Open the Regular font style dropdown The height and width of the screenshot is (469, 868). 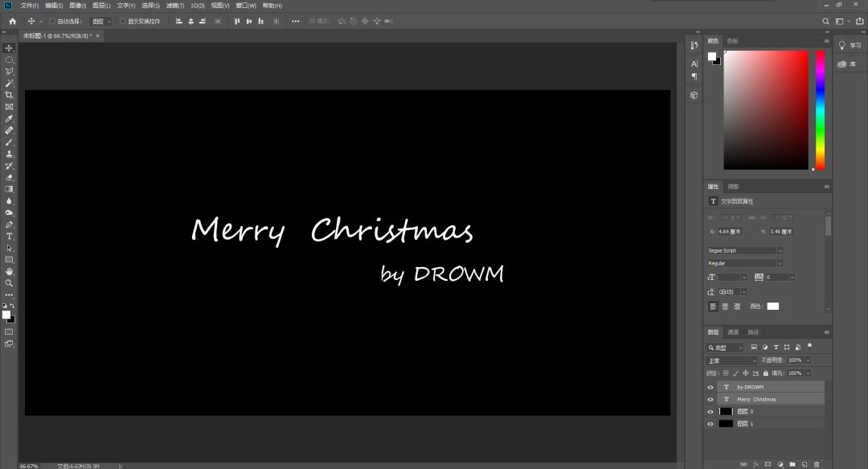point(745,263)
